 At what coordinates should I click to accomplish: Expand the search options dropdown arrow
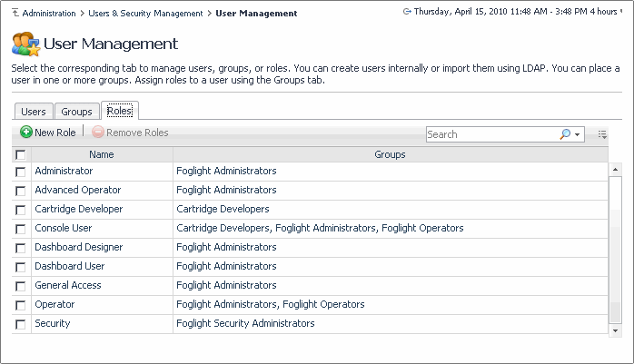(x=578, y=135)
